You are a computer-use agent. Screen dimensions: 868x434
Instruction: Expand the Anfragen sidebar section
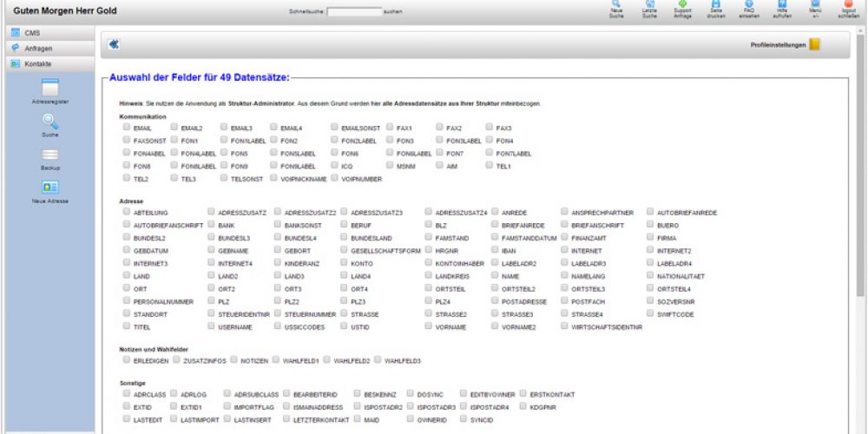click(48, 48)
